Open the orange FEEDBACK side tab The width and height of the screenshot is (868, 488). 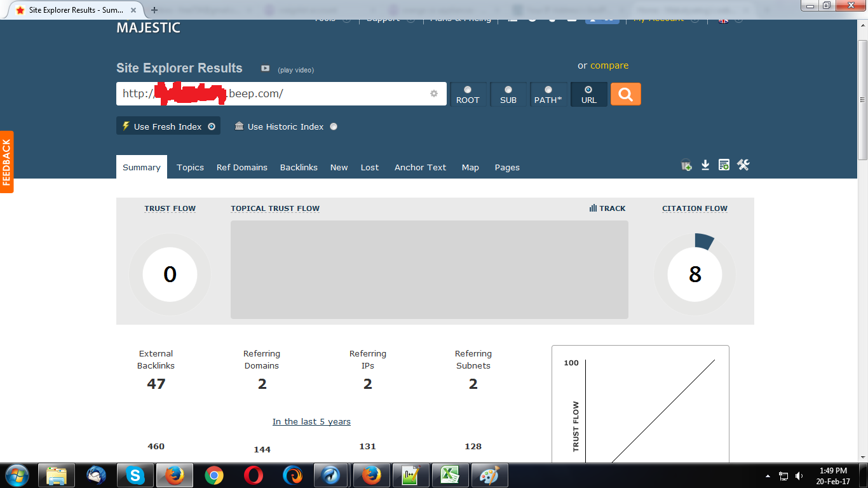pos(6,161)
